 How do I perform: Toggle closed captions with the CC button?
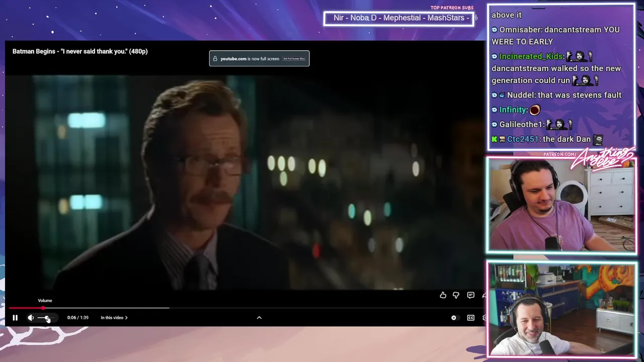[470, 318]
